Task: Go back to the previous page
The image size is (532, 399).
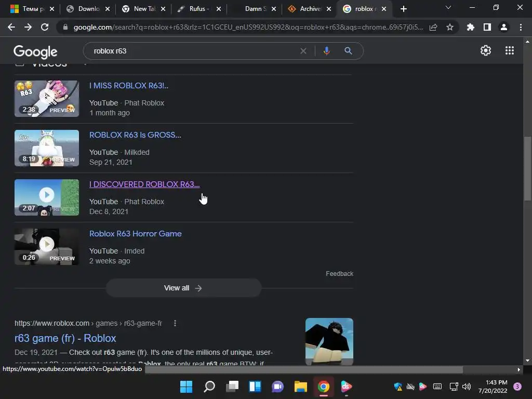Action: pos(11,27)
